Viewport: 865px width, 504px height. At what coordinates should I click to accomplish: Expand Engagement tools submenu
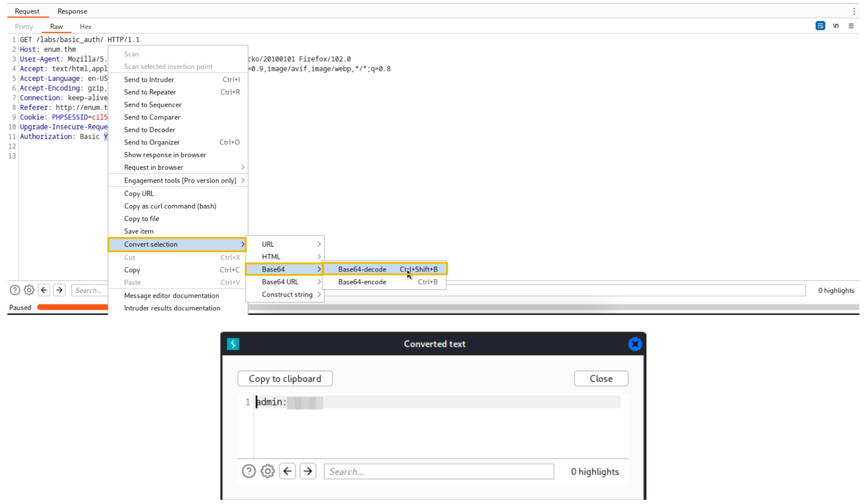(178, 180)
